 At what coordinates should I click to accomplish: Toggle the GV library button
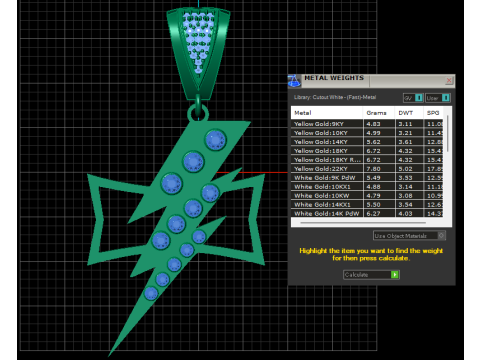413,98
